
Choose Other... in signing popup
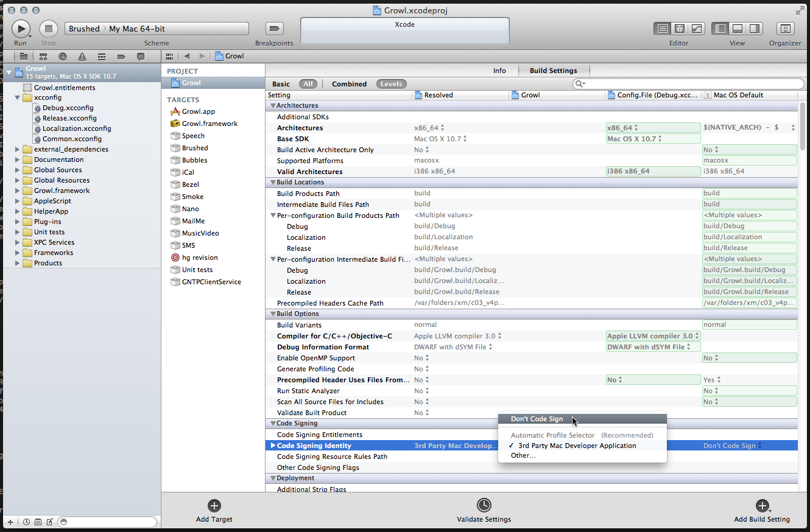582,455
